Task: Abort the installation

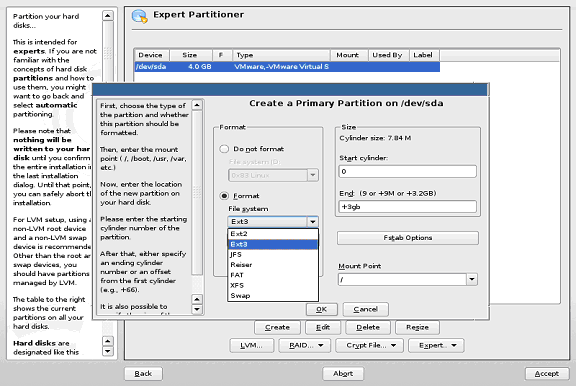Action: pos(343,374)
